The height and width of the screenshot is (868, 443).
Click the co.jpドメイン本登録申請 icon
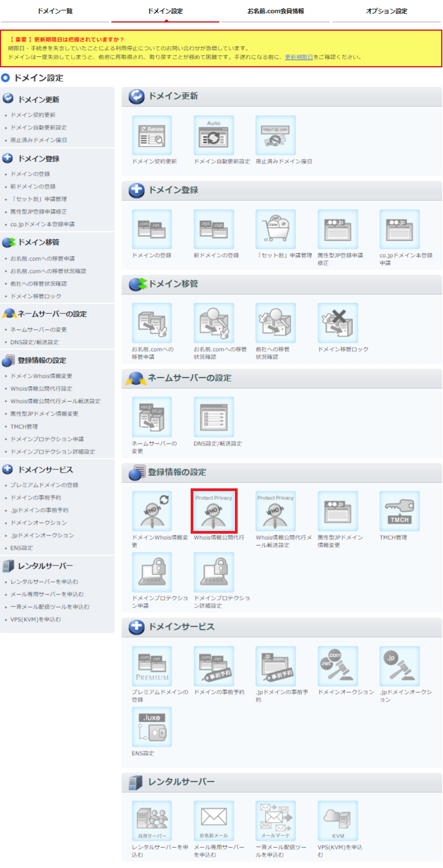pos(400,229)
